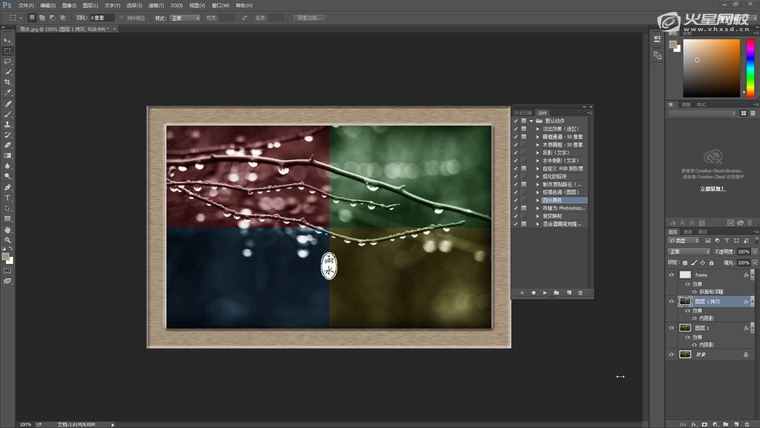Toggle visibility of 背景 layer
The width and height of the screenshot is (760, 428).
point(672,354)
